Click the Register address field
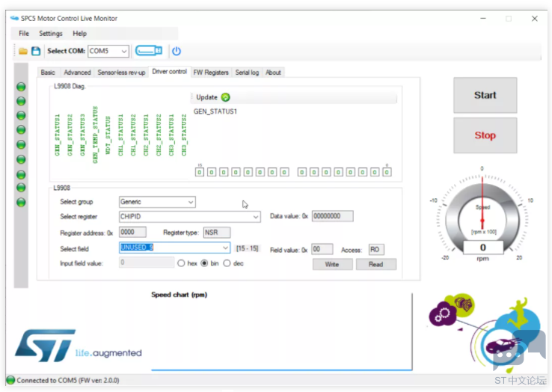552x392 pixels. (x=132, y=232)
